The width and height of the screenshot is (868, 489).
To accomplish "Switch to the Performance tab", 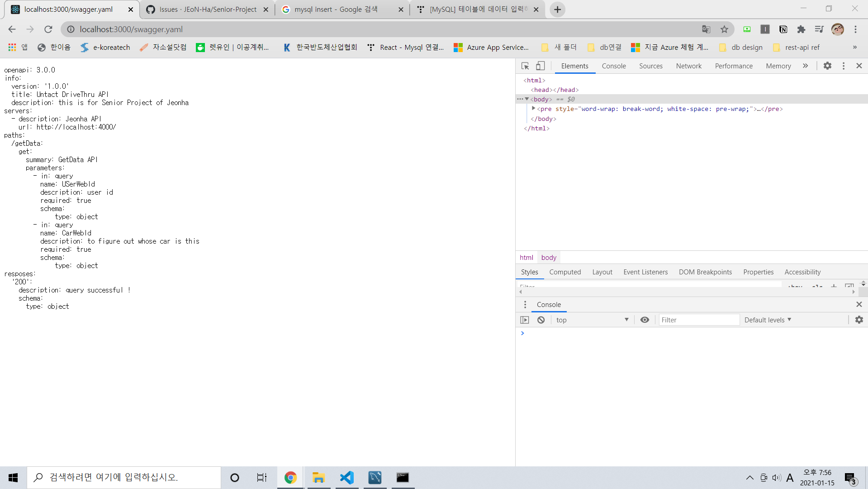I will pyautogui.click(x=734, y=66).
